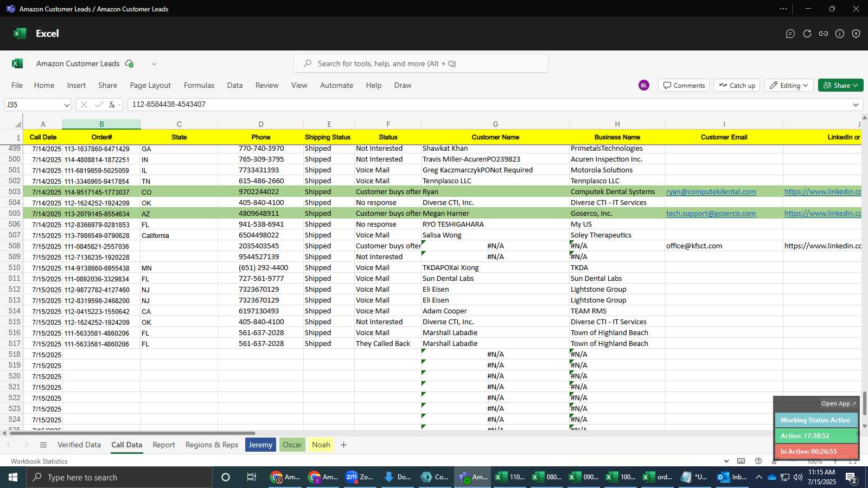868x488 pixels.
Task: Open the chat icon in the Excel header
Action: [x=790, y=34]
